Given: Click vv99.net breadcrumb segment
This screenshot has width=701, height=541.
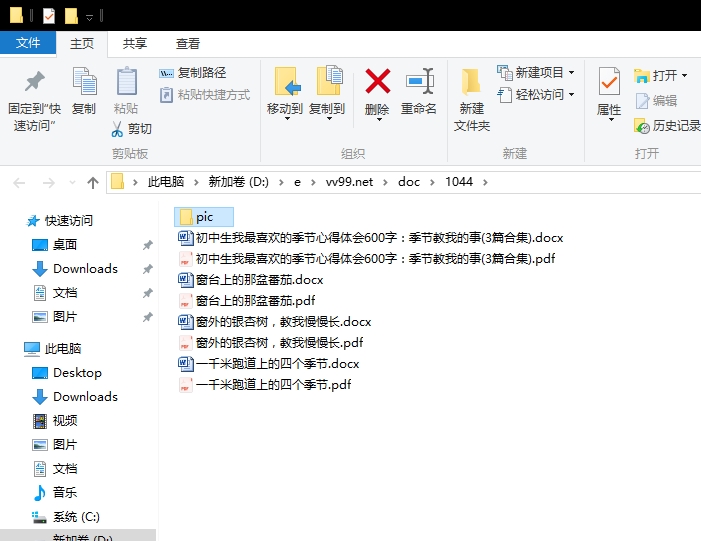Looking at the screenshot, I should tap(349, 182).
